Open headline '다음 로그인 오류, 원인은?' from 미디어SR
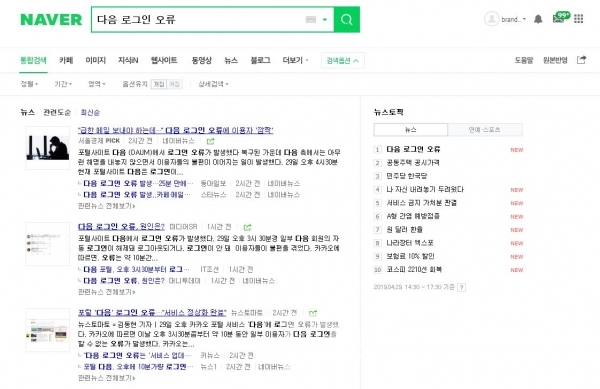 121,226
